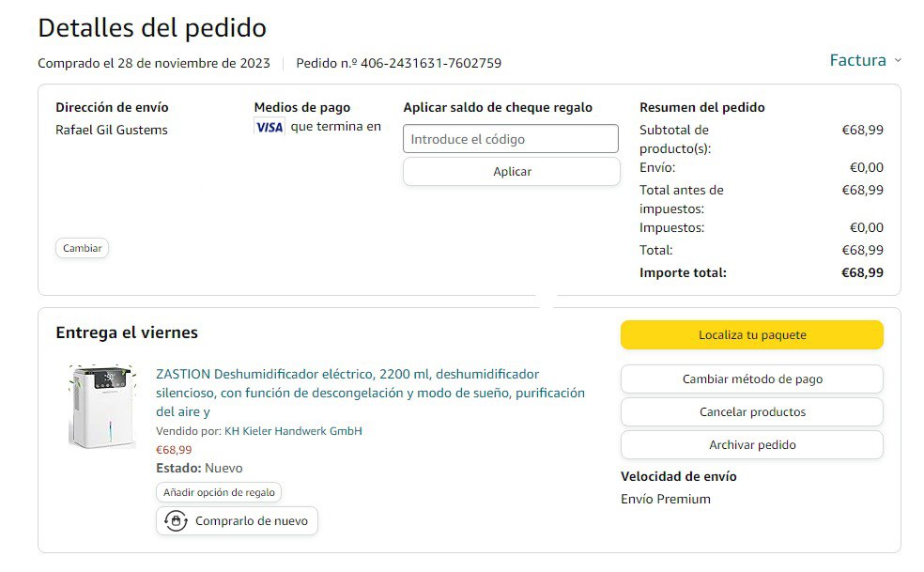Open the ZASTION Deshumidificador product title link
The height and width of the screenshot is (572, 924).
(370, 393)
